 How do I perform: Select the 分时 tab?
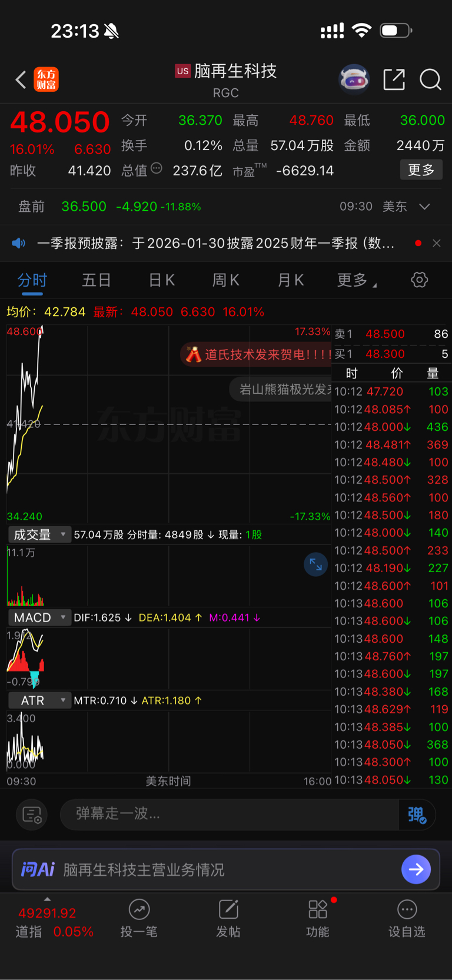(32, 280)
